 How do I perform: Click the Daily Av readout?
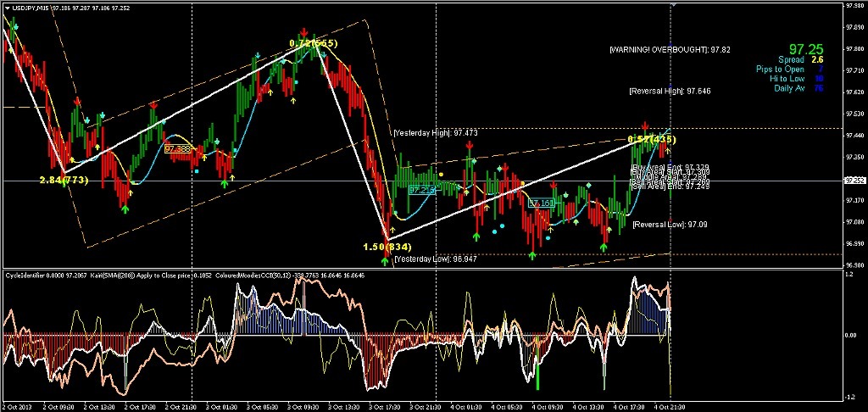[798, 88]
